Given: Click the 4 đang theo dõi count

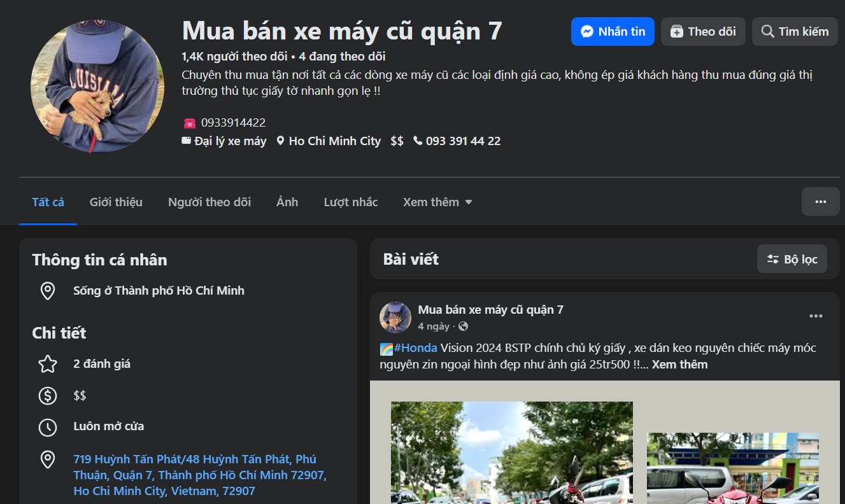Looking at the screenshot, I should pos(342,57).
